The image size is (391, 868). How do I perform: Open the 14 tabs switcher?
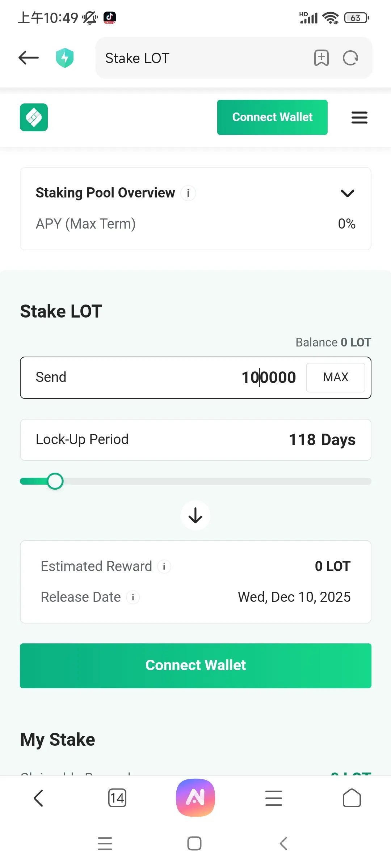[117, 798]
